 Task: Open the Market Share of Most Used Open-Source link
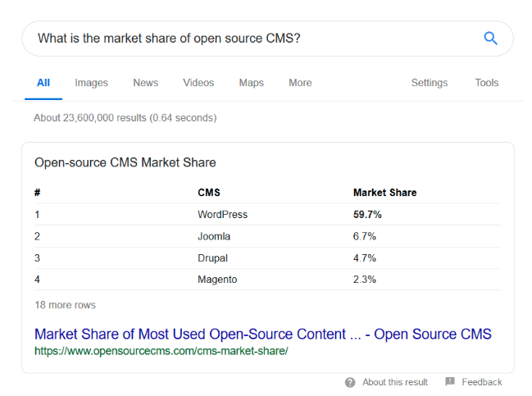[262, 334]
